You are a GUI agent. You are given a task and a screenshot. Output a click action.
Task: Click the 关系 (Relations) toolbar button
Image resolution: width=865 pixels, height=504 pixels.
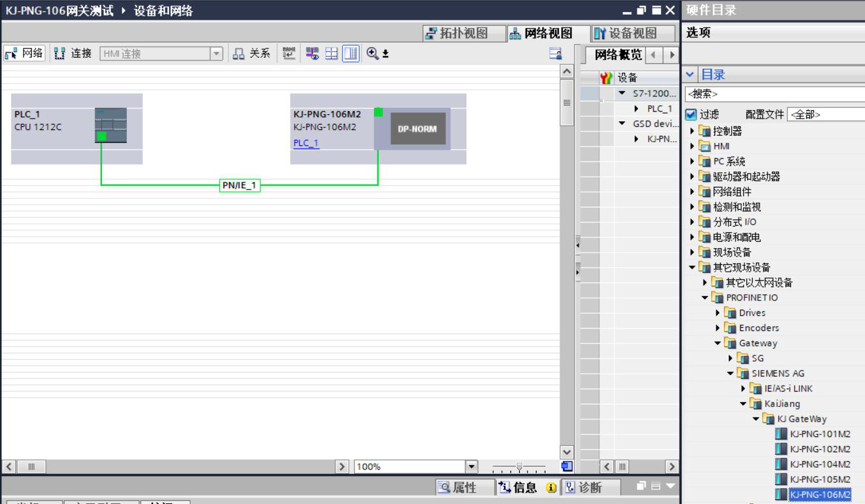(250, 54)
